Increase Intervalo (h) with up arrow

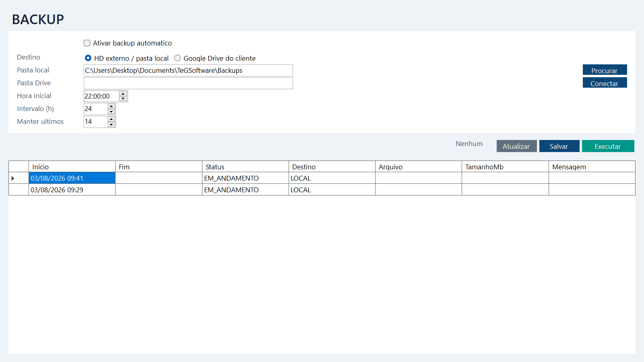111,107
